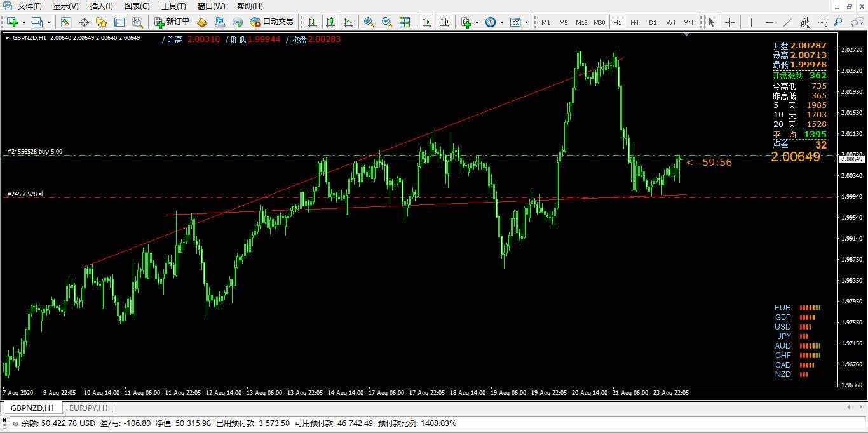Image resolution: width=868 pixels, height=433 pixels.
Task: Switch to the GBPNZD,H1 chart tab
Action: tap(32, 408)
